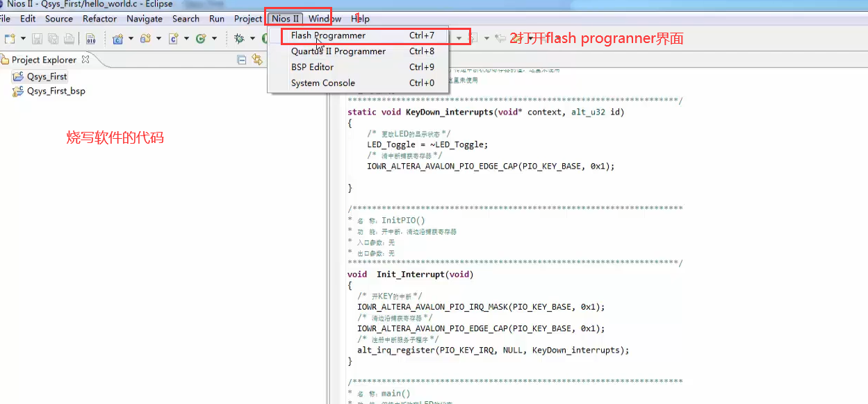The height and width of the screenshot is (404, 868).
Task: Click the Save All icon
Action: (53, 38)
